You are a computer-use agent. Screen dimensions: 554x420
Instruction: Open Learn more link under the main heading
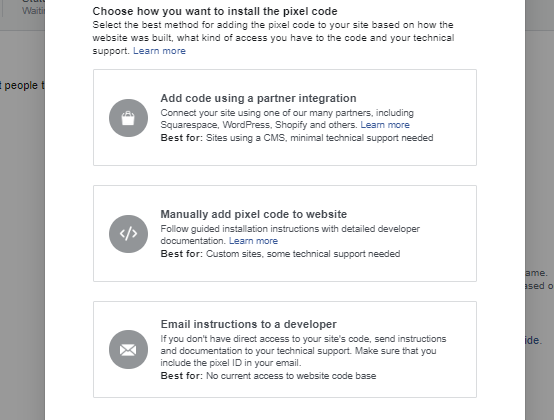click(159, 51)
